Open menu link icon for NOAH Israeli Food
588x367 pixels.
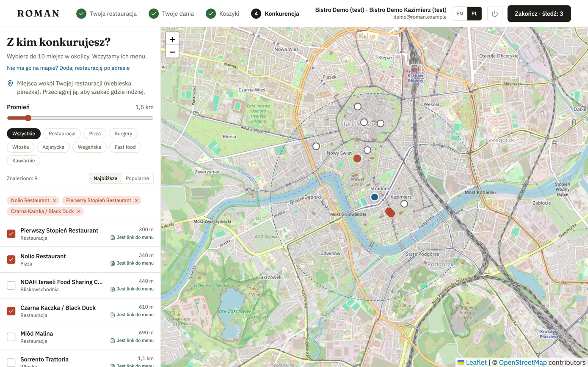113,289
